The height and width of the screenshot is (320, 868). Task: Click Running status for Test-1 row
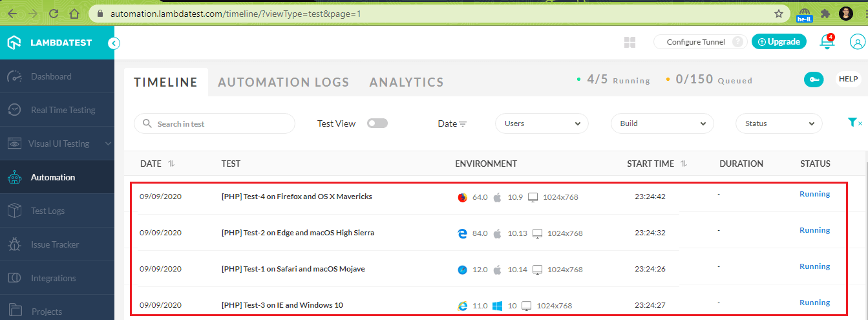[x=814, y=266]
